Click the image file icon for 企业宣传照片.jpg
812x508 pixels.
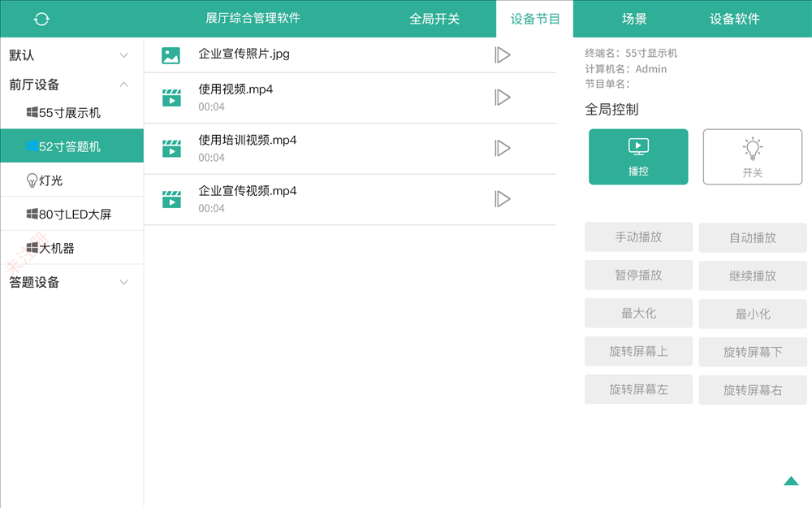click(171, 55)
